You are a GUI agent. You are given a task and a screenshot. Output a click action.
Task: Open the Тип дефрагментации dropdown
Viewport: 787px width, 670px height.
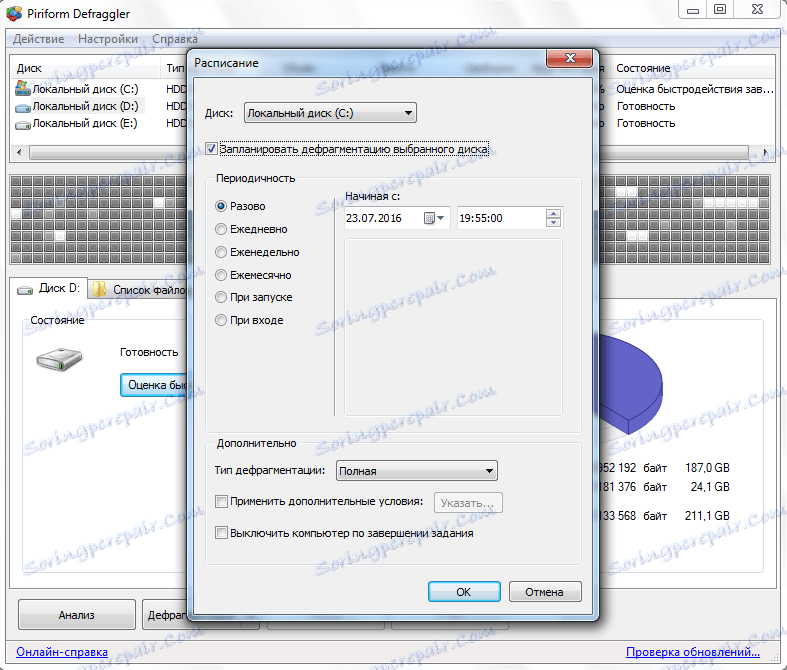[417, 471]
